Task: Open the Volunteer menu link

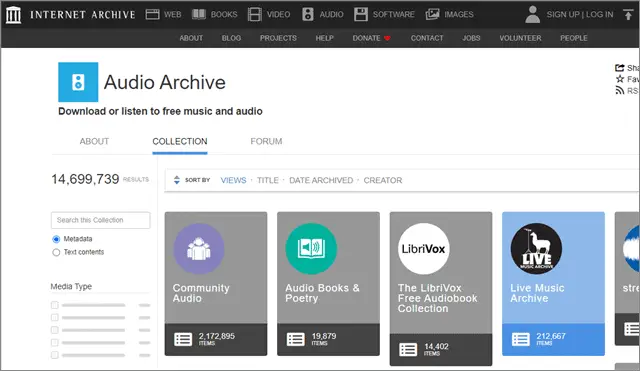Action: (x=520, y=38)
